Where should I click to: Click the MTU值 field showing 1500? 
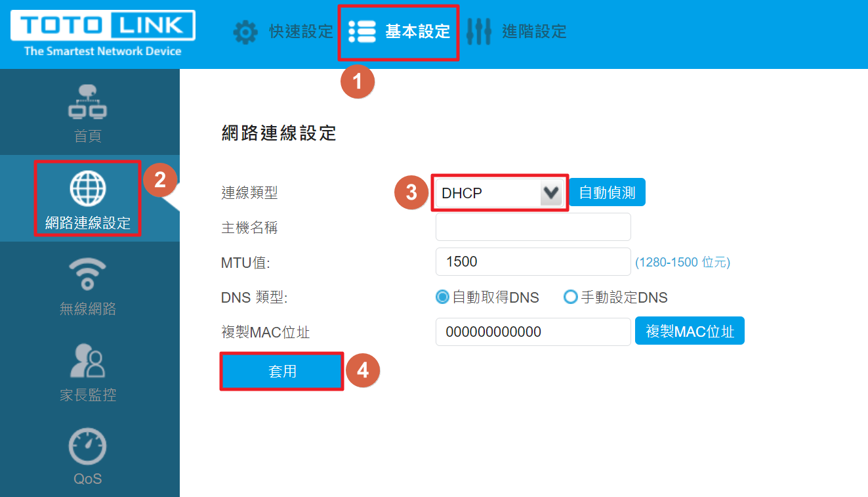[533, 261]
